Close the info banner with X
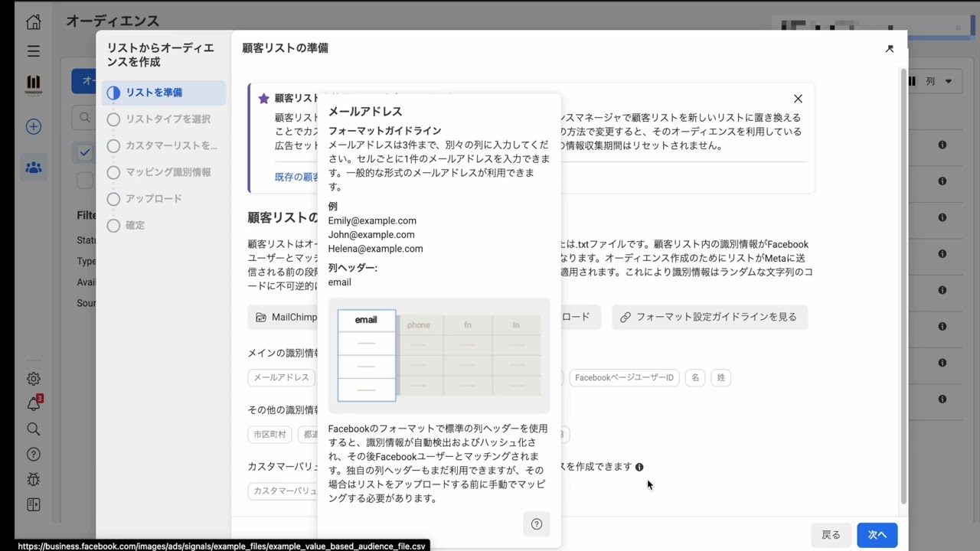This screenshot has width=980, height=551. (x=798, y=99)
